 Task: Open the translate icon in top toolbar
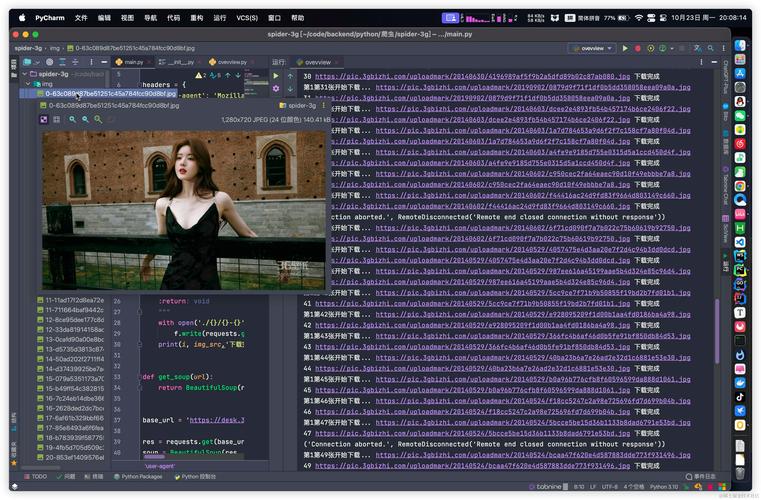click(x=697, y=49)
